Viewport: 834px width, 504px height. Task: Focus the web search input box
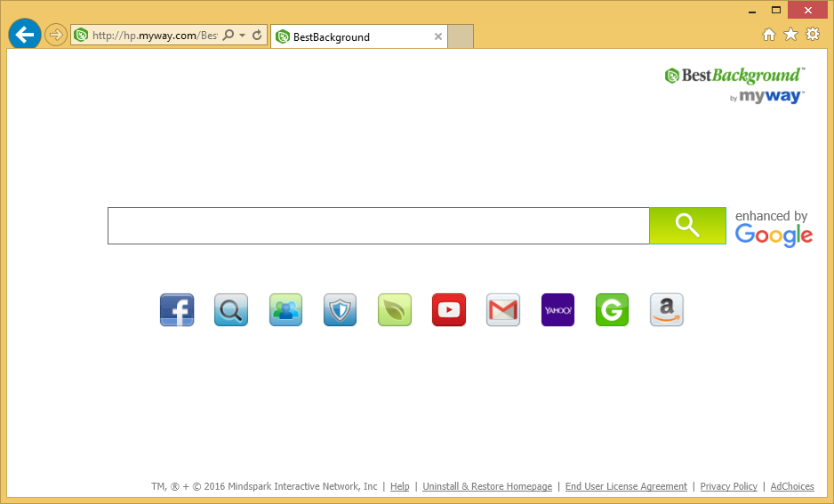[x=378, y=226]
